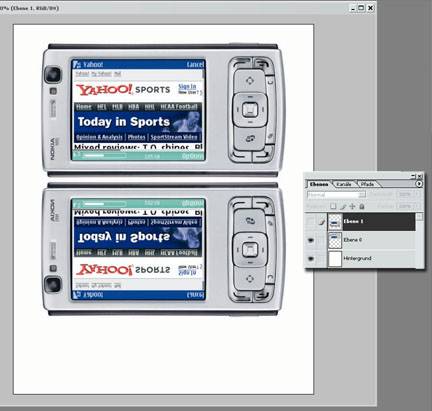Switch to the Ebenen tab
Screen dimensions: 432x411
point(318,184)
